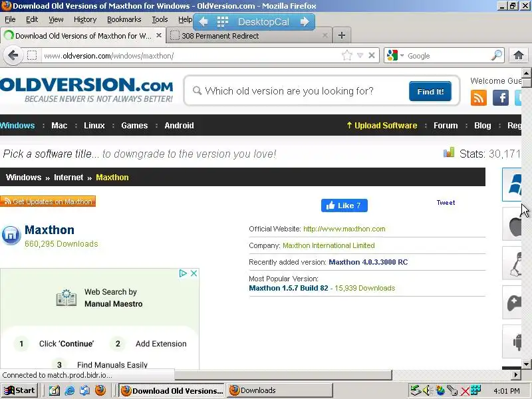Click the Find It! button
The height and width of the screenshot is (399, 532).
430,91
